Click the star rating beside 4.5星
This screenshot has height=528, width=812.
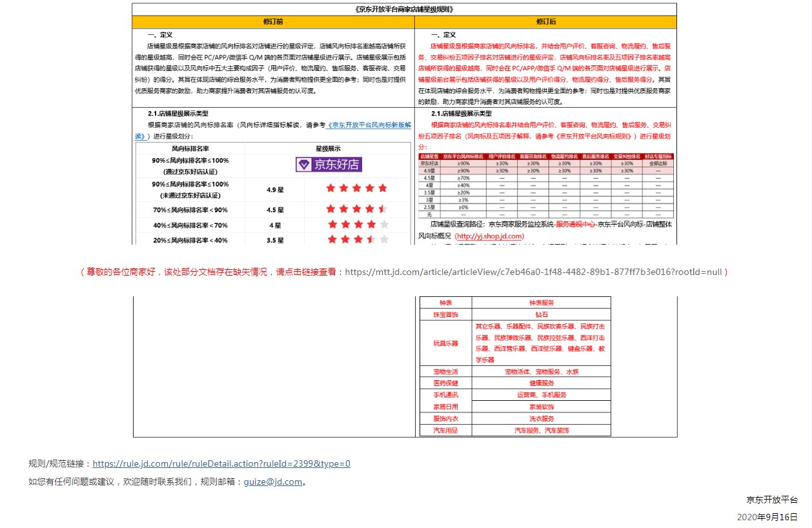point(356,209)
